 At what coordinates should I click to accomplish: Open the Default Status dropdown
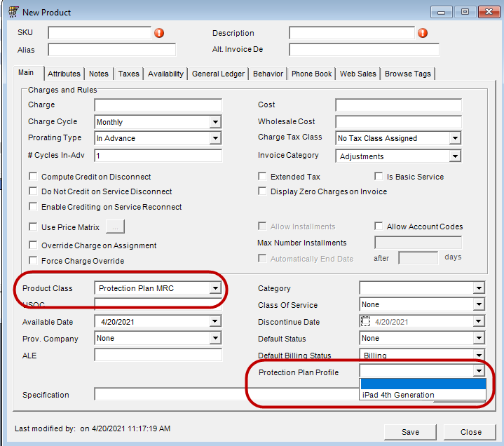point(479,338)
